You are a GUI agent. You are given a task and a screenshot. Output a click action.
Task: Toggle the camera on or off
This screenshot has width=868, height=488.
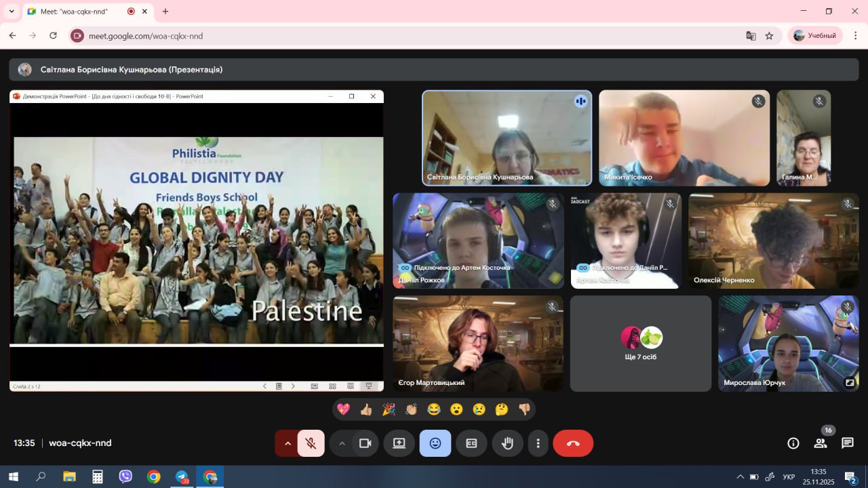click(x=365, y=443)
